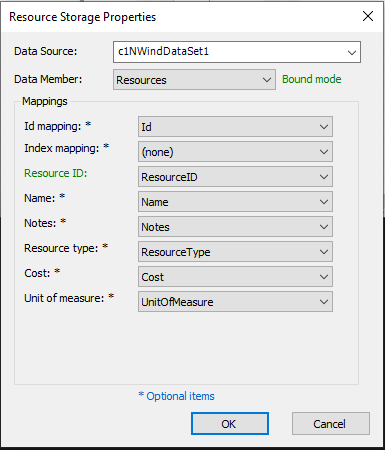Viewport: 385px width, 450px height.
Task: Expand the Index mapping combo box
Action: pyautogui.click(x=235, y=152)
